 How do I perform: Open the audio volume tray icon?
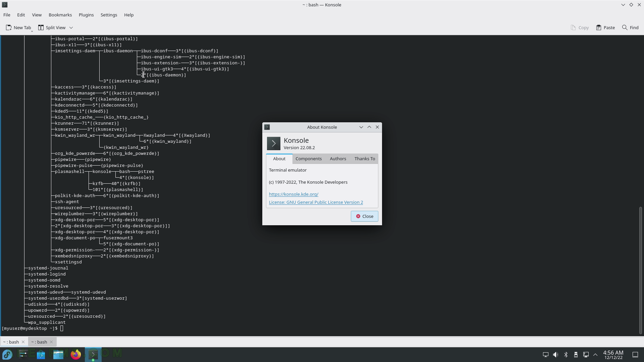click(556, 355)
